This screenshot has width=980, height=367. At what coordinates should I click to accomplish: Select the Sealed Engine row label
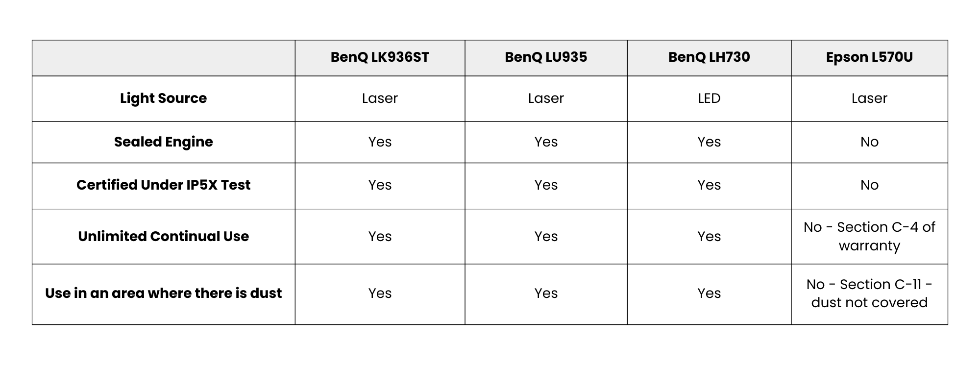click(163, 142)
